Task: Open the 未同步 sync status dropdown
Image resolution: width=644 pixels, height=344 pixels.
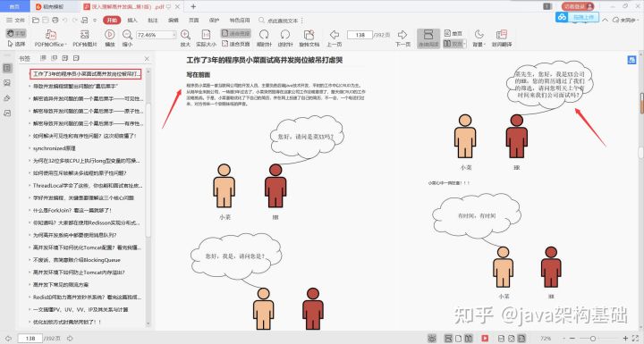Action: [x=625, y=20]
